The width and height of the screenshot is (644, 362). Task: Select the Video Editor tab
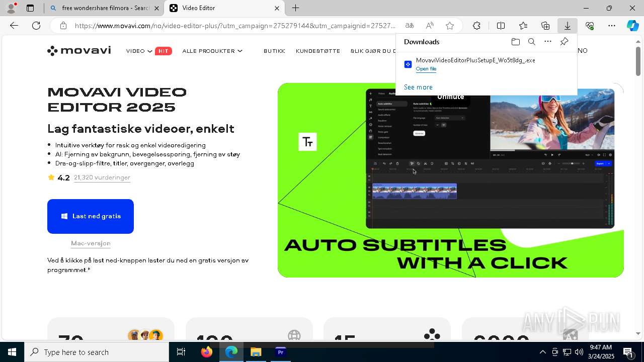tap(224, 8)
